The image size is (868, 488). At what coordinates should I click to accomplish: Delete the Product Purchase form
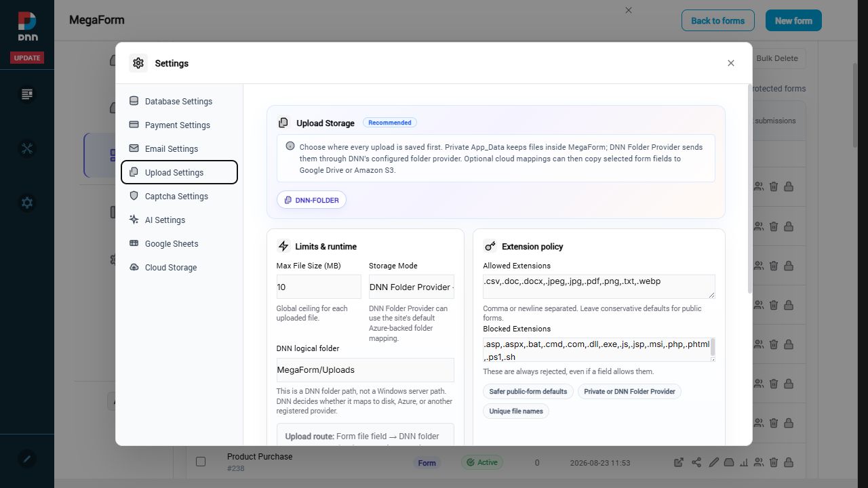(x=774, y=463)
